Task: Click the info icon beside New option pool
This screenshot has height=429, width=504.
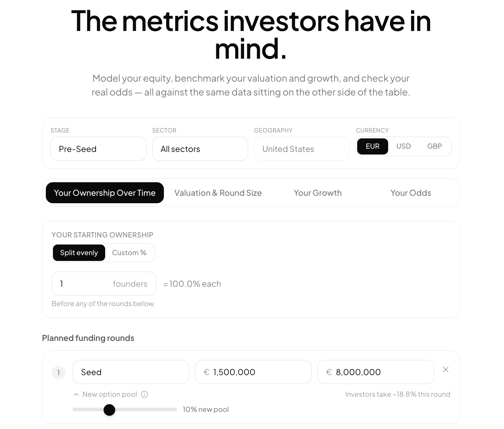Action: (x=145, y=394)
